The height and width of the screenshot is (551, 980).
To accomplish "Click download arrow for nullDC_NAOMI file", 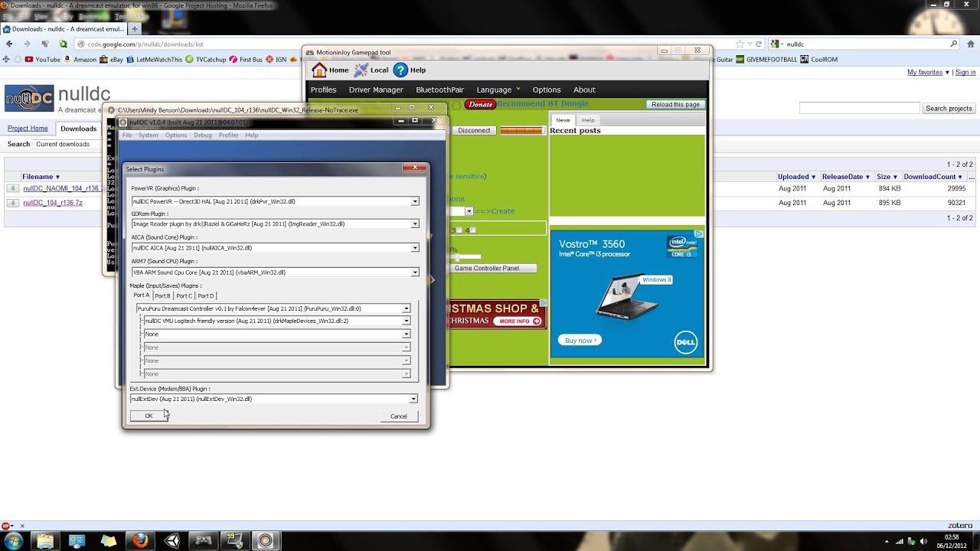I will tap(13, 188).
